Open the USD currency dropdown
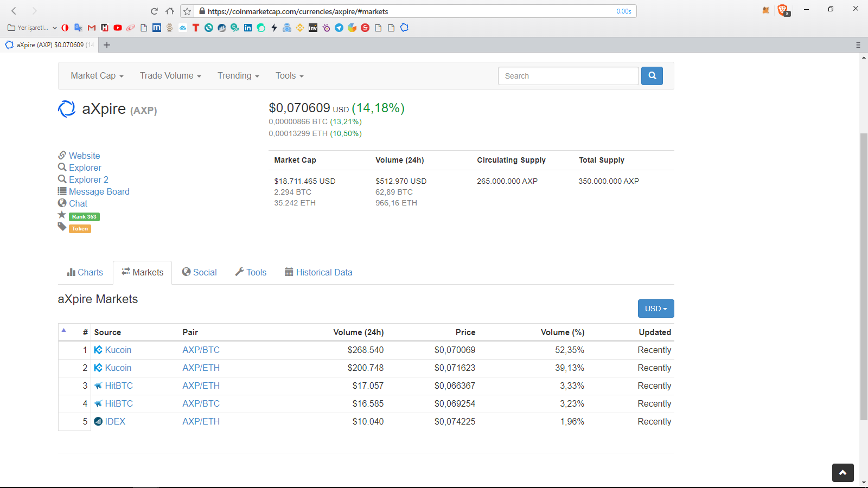Screen dimensions: 868x488 click(656, 309)
